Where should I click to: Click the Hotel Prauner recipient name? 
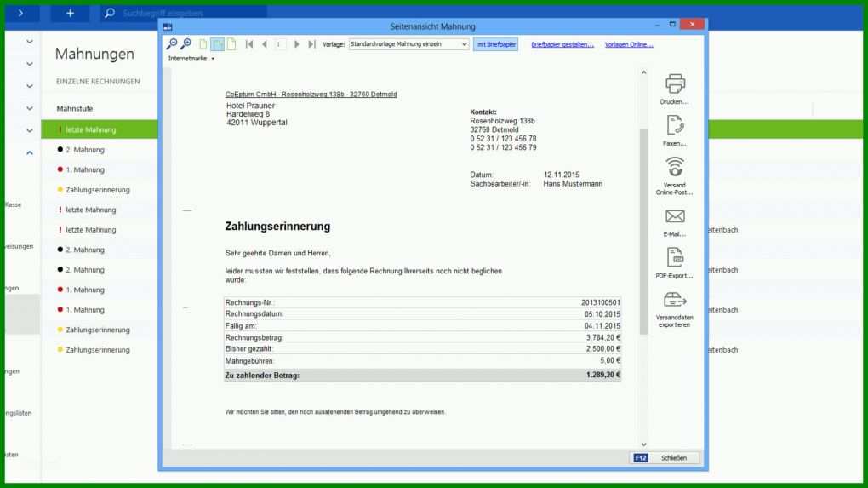click(x=251, y=106)
